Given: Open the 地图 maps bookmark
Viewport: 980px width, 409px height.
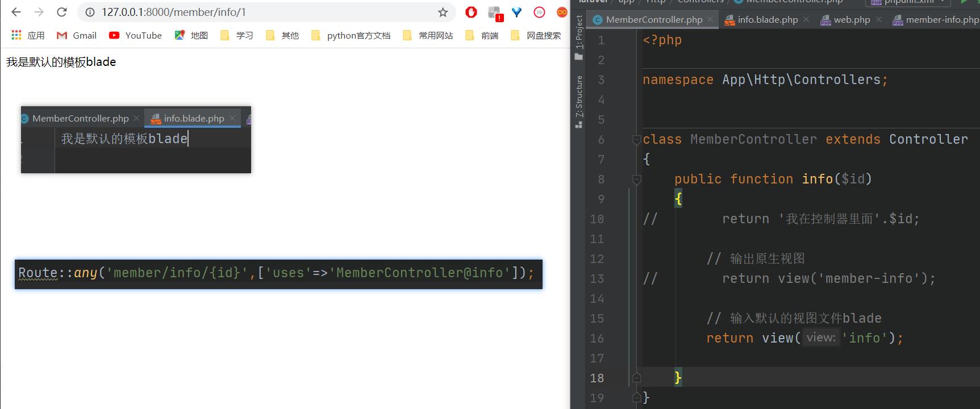Looking at the screenshot, I should coord(191,35).
